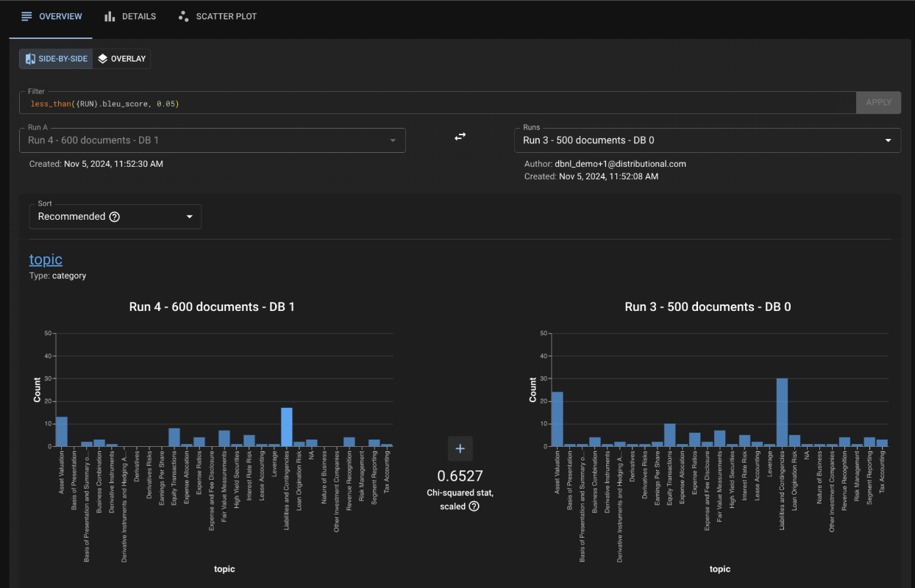This screenshot has width=915, height=588.
Task: Click help icon beside Chi-squared stat scaled
Action: 474,506
